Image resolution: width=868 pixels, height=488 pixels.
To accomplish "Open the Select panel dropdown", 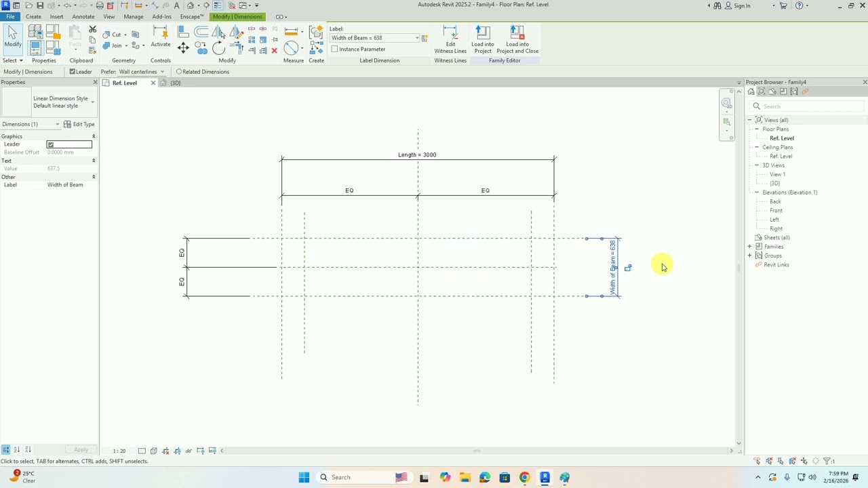I will coord(13,60).
